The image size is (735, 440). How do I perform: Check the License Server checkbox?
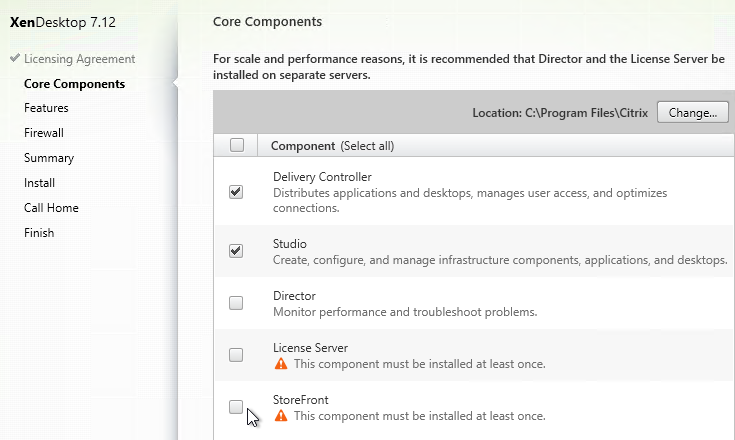coord(236,355)
